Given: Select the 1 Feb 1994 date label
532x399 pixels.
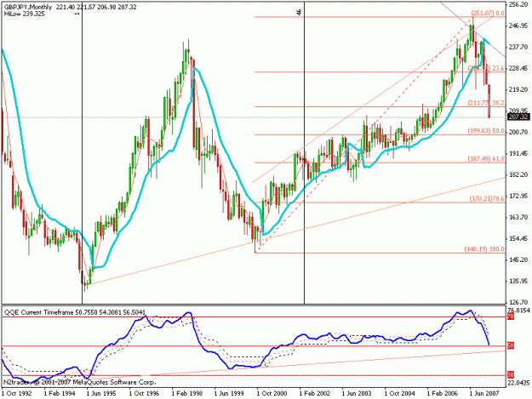Looking at the screenshot, I should 60,393.
